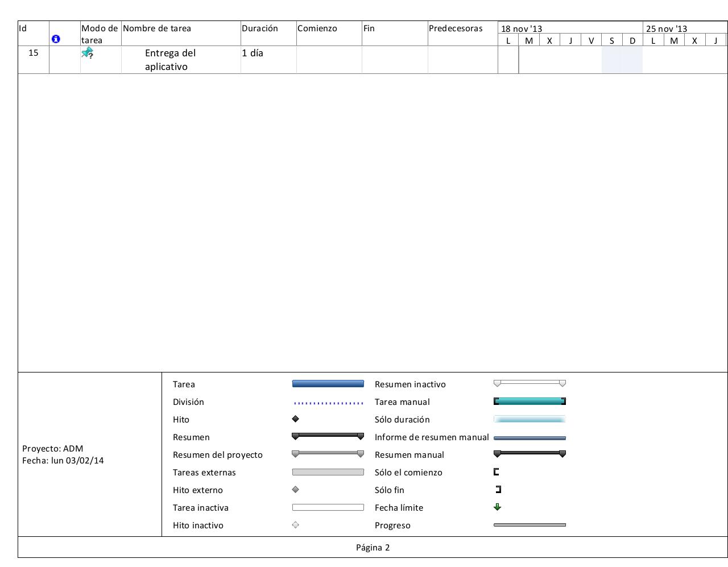This screenshot has height=567, width=728.
Task: Click the blue info indicator column icon
Action: pos(56,39)
